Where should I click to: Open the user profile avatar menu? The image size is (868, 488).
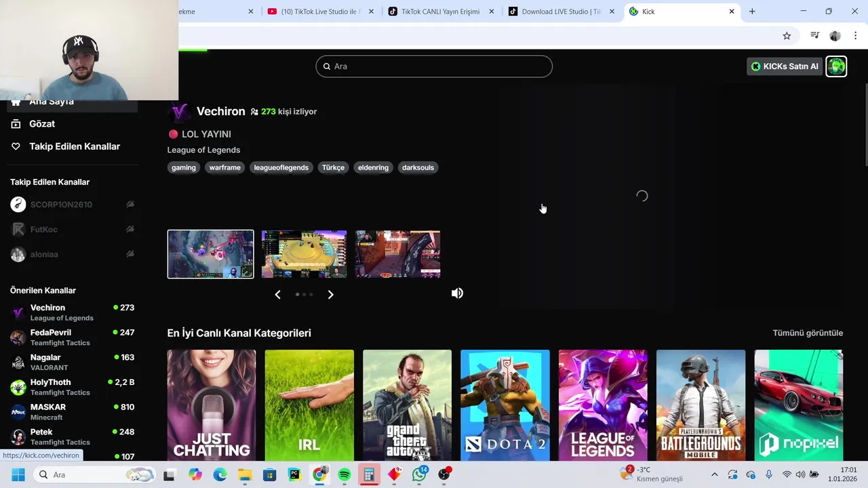[x=836, y=66]
